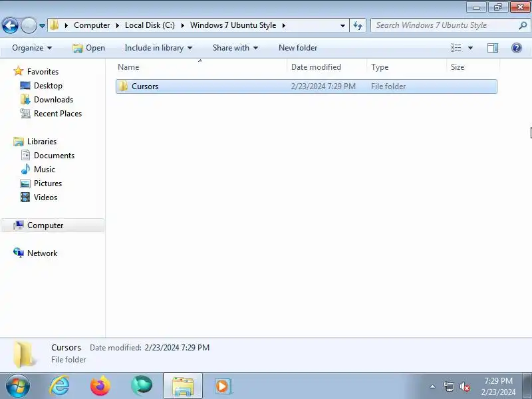Open the Pictures library
This screenshot has width=532, height=399.
[x=48, y=184]
